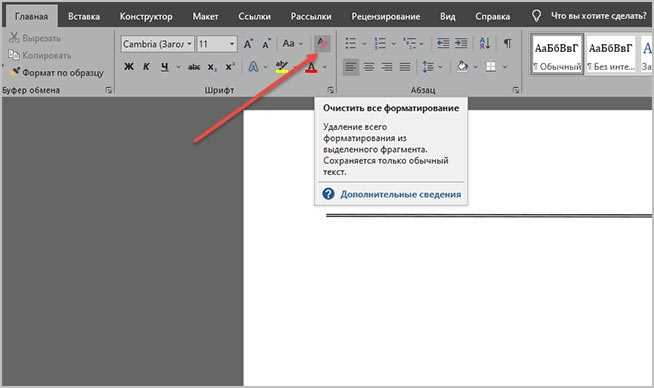This screenshot has height=388, width=654.
Task: Apply yellow text highlight color
Action: [x=282, y=66]
